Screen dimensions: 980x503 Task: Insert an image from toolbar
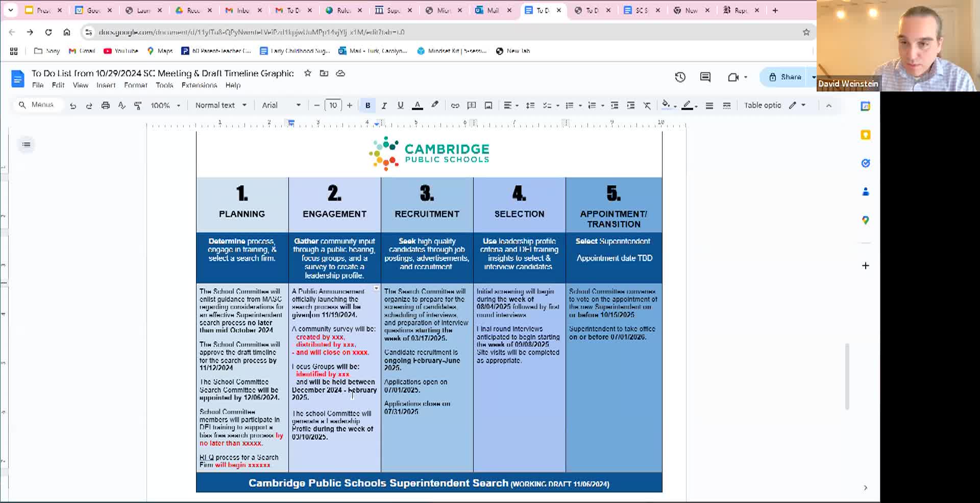(x=488, y=106)
